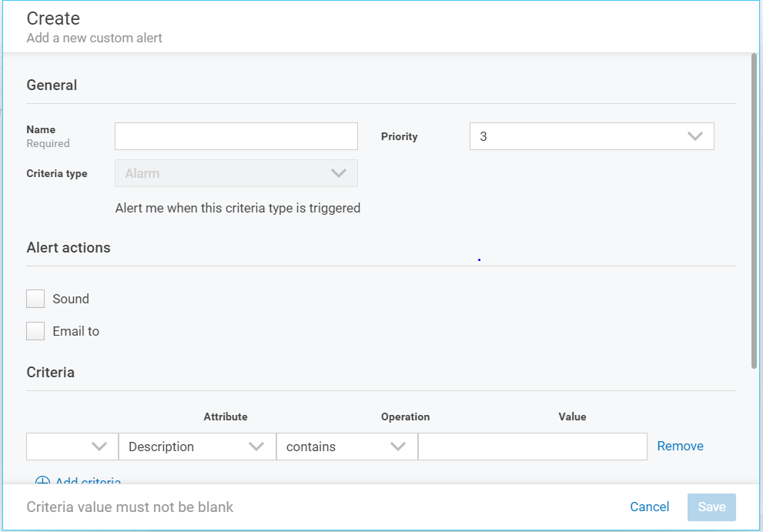Viewport: 763px width, 532px height.
Task: Expand the Description attribute dropdown
Action: coord(197,447)
